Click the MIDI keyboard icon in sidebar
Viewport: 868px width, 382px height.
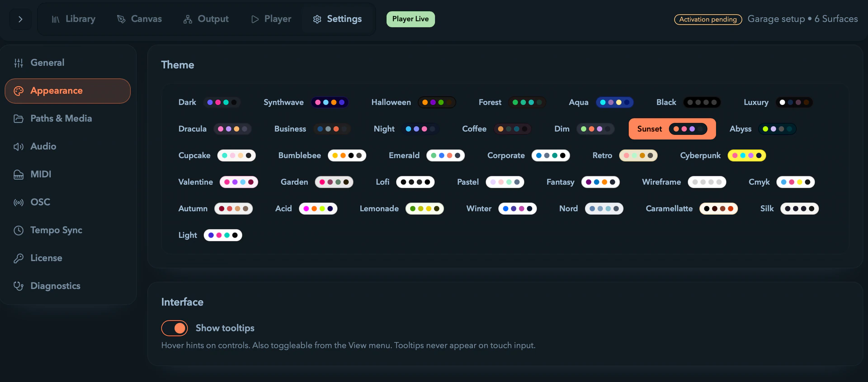[x=19, y=175]
